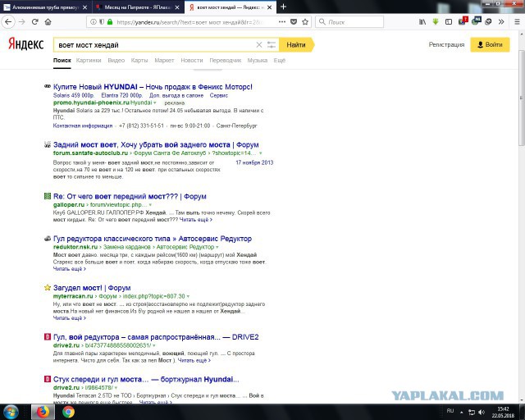Expand dropdown arrow after myterracan.ru URL
525x420 pixels.
pyautogui.click(x=188, y=296)
